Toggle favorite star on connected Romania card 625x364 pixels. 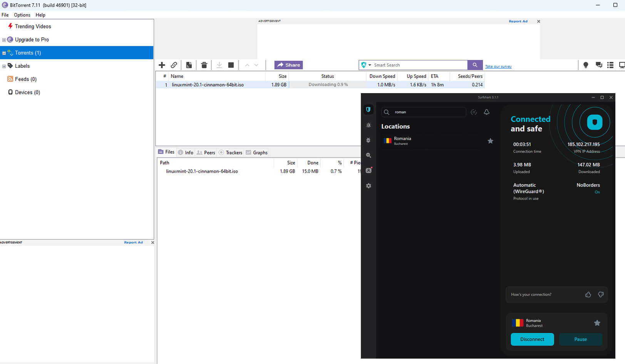597,323
